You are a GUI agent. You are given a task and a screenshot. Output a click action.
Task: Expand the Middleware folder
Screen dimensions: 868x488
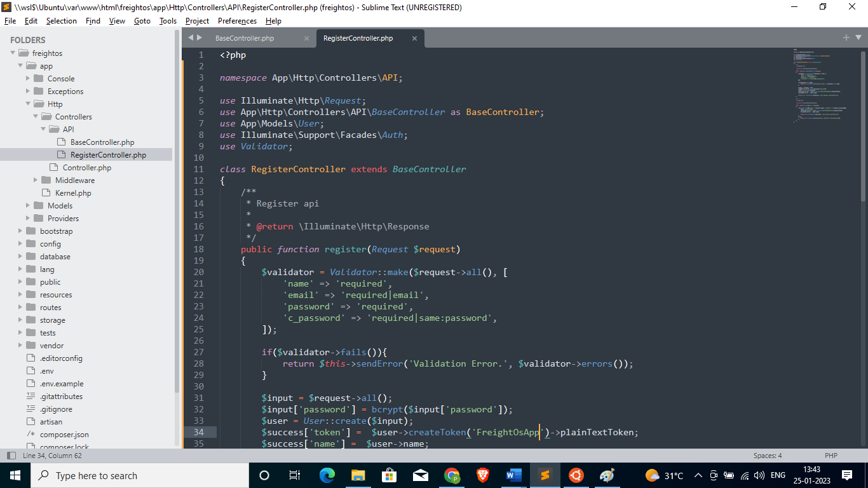(x=36, y=180)
